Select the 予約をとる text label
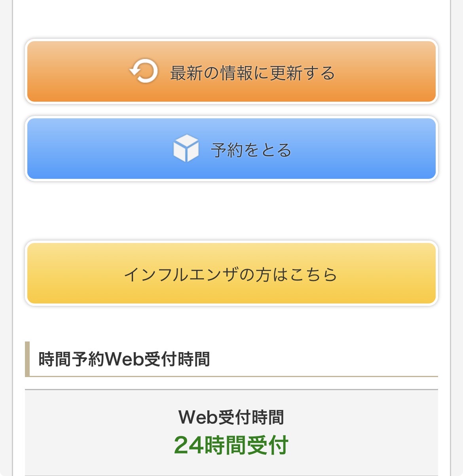 tap(251, 150)
